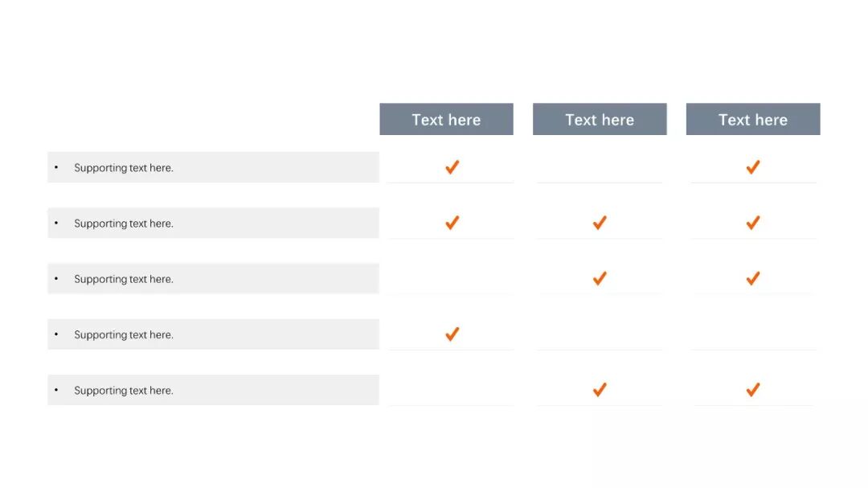Viewport: 868px width, 488px height.
Task: Select the rightmost "Text here" column header
Action: point(753,120)
